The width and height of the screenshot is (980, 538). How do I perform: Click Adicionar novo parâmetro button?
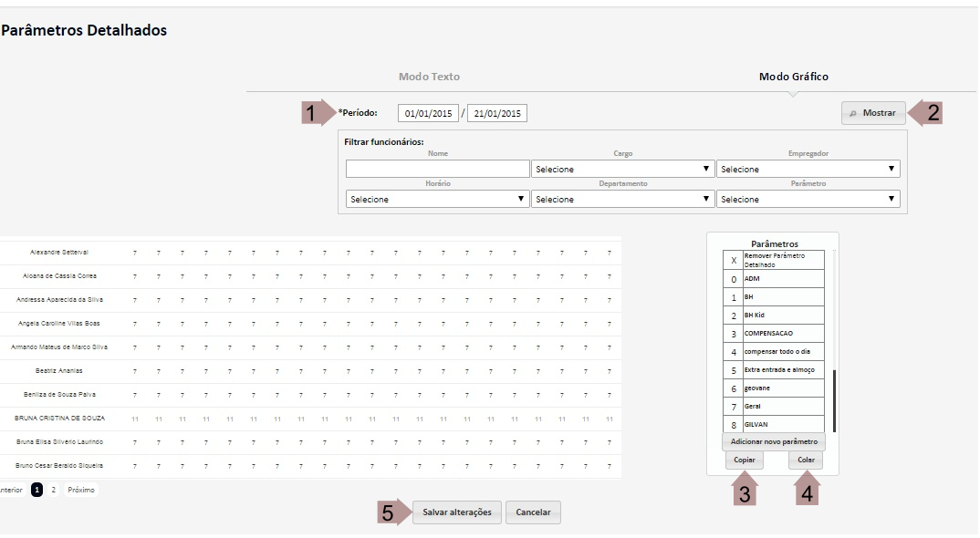coord(774,441)
